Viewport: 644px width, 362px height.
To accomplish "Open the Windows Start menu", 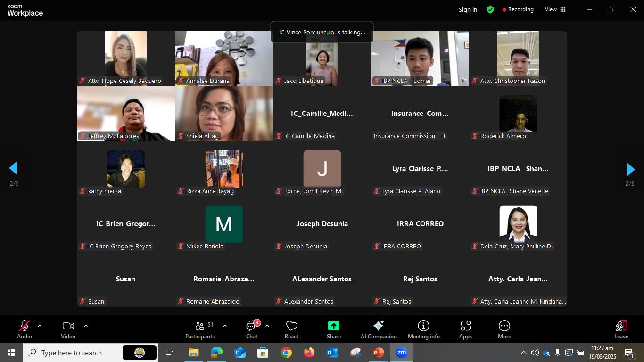I will point(11,353).
